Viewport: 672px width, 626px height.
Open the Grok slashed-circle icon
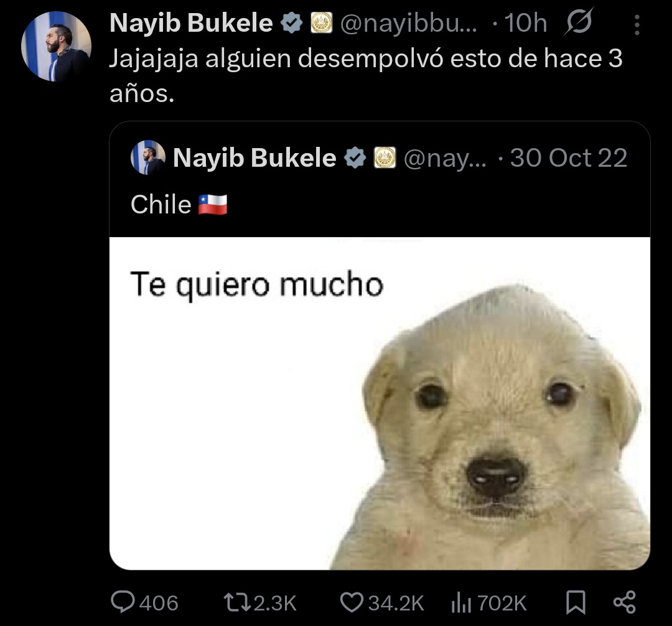click(579, 22)
